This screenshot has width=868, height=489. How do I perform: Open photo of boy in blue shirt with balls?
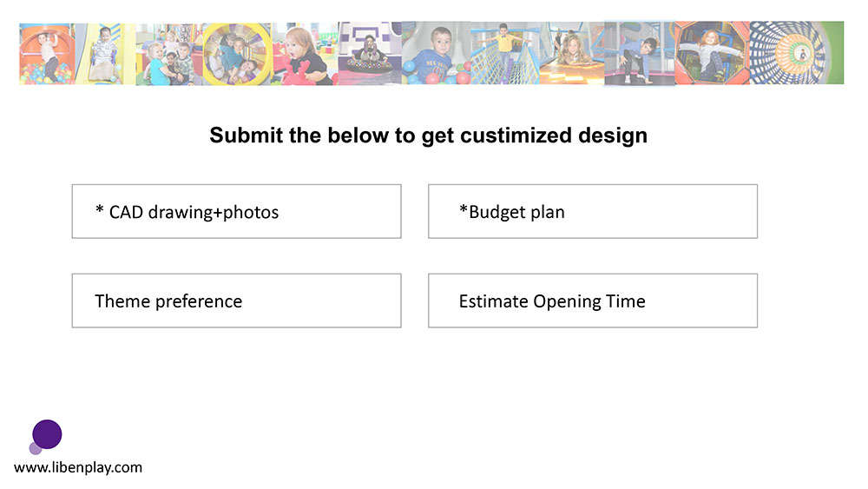pos(436,54)
